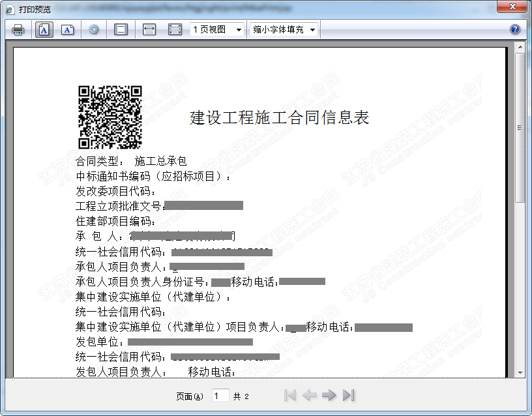Image resolution: width=532 pixels, height=416 pixels.
Task: Switch to landscape orientation
Action: (67, 29)
